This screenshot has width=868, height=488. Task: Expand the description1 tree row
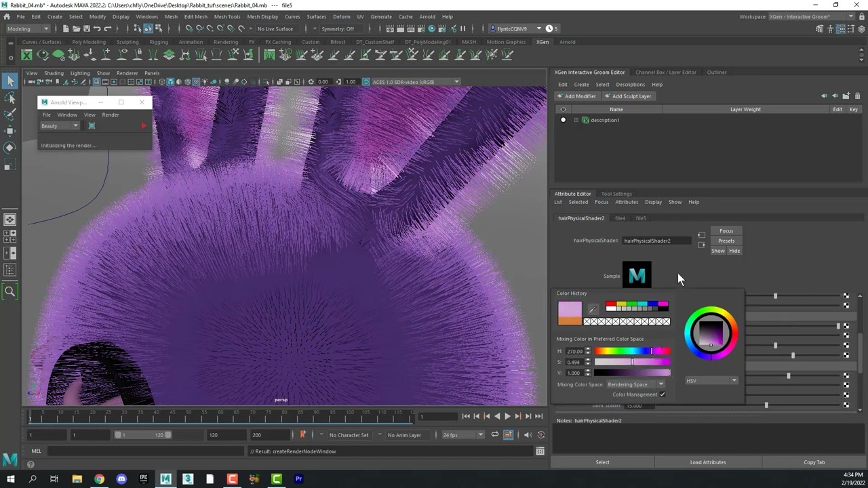(x=576, y=120)
